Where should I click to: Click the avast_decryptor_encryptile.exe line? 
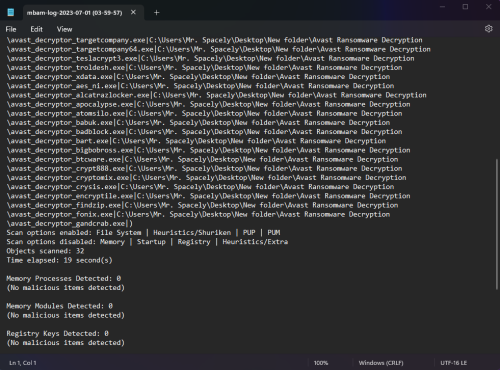point(208,196)
